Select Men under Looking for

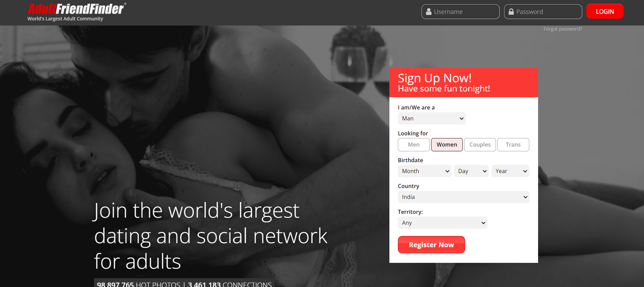(x=413, y=145)
